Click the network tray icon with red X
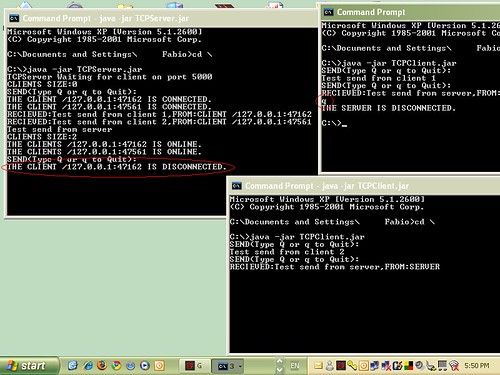The width and height of the screenshot is (500, 375). (386, 366)
